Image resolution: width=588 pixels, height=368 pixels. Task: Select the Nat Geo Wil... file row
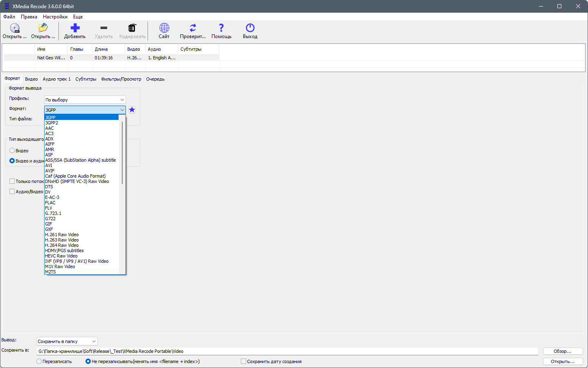[x=111, y=58]
